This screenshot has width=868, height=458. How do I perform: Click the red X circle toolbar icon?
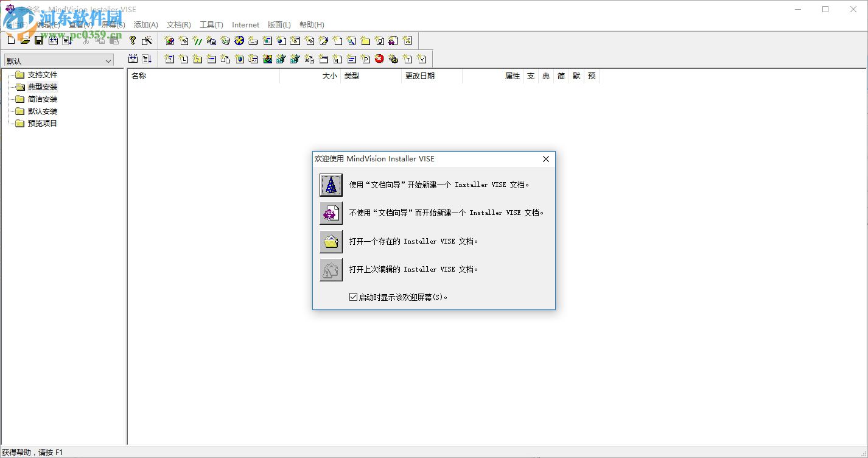coord(380,59)
